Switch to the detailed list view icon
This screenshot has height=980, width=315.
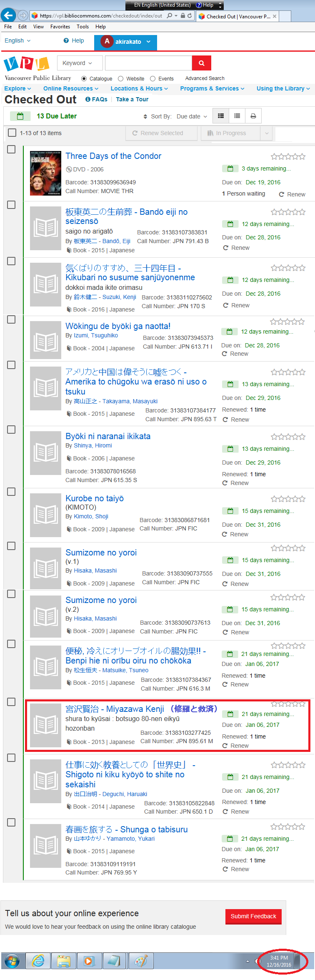[221, 116]
